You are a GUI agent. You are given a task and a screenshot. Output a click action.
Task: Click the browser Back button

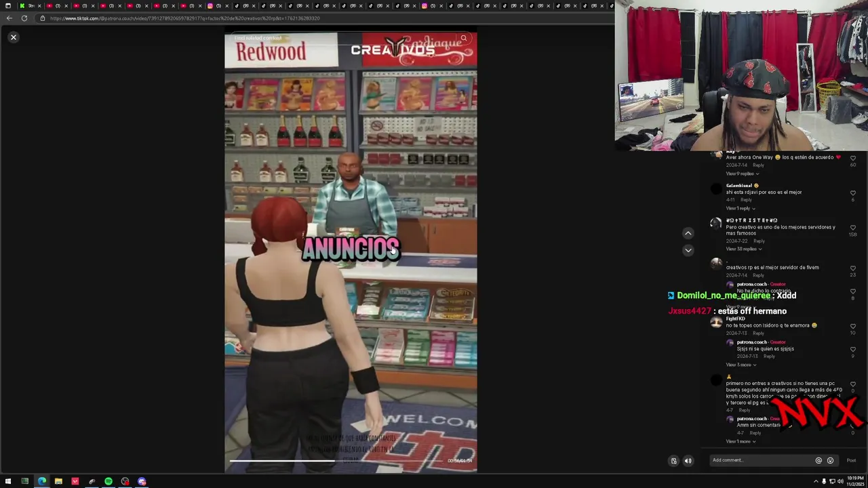point(9,18)
